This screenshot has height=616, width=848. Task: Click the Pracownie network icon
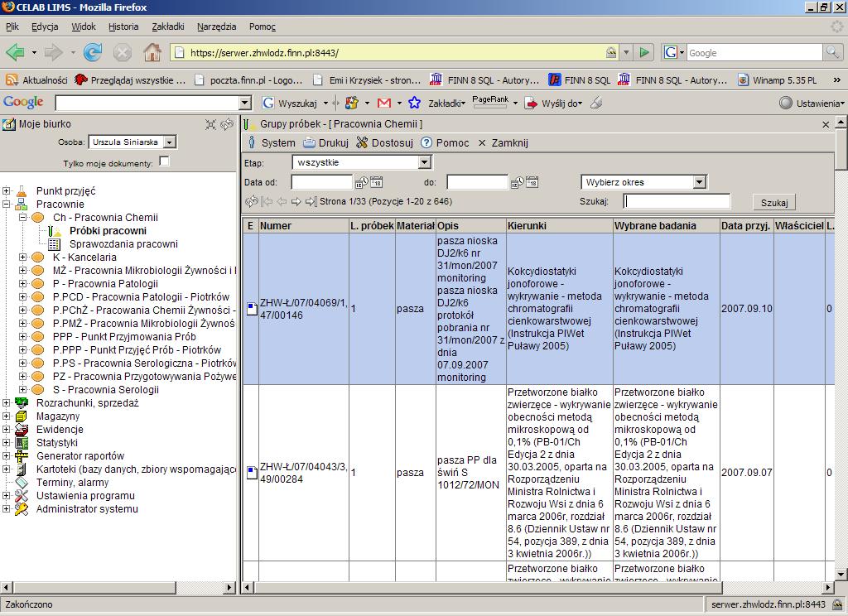coord(21,205)
